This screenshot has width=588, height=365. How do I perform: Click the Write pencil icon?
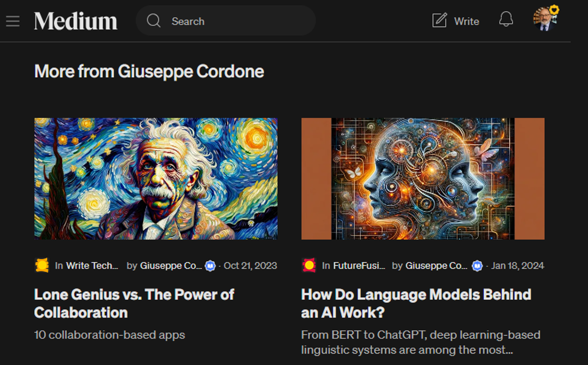click(440, 21)
